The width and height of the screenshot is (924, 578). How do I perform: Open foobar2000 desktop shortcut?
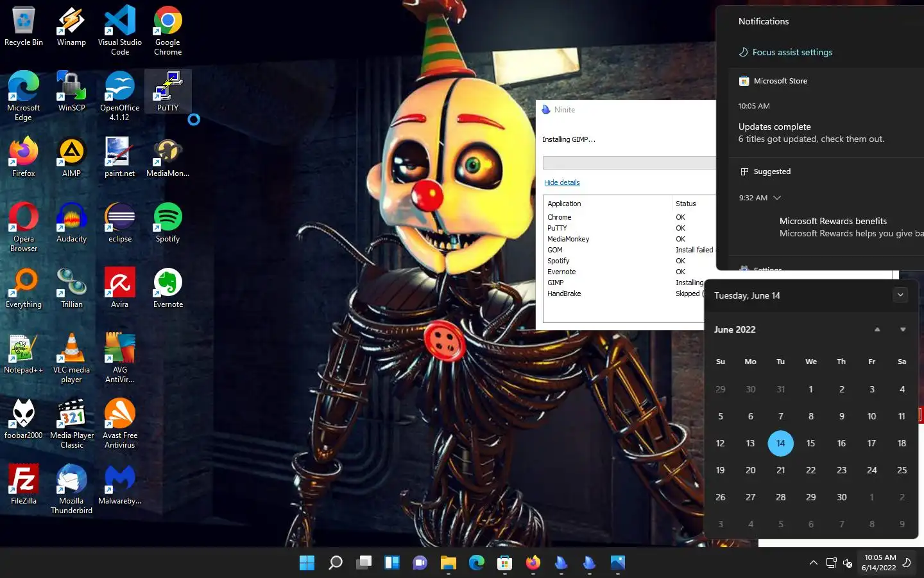pos(24,419)
